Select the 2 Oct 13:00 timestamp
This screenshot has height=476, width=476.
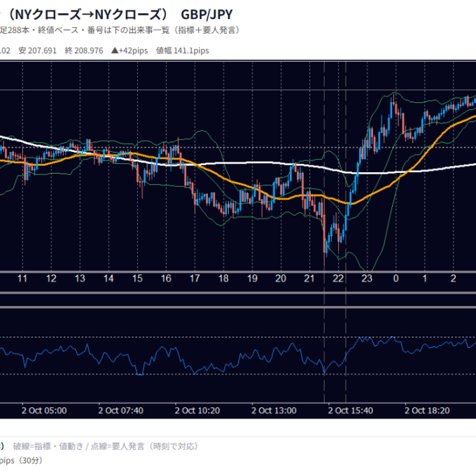point(274,411)
